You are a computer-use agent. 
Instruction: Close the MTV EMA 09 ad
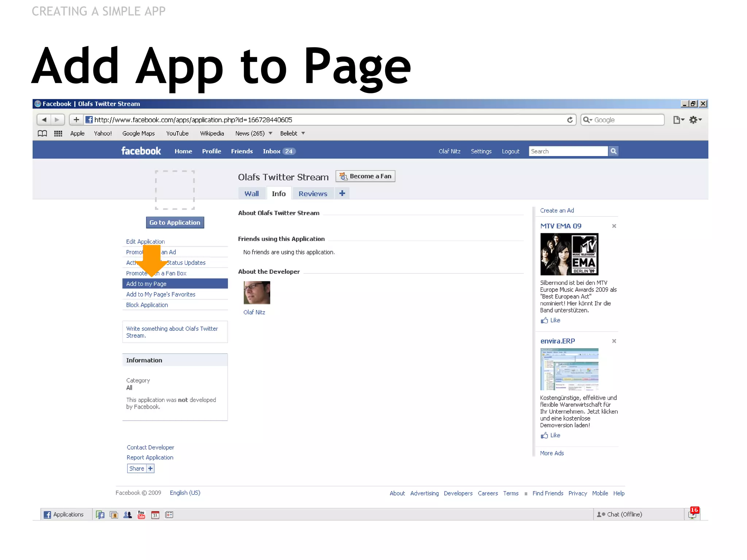[614, 226]
